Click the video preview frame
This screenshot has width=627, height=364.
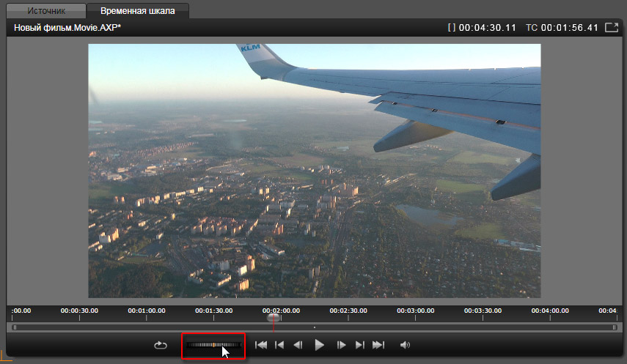coord(315,171)
